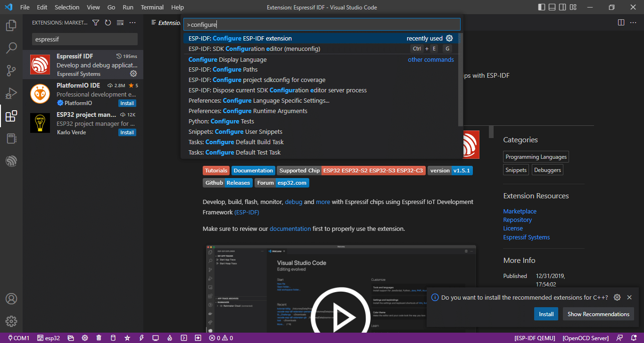The height and width of the screenshot is (343, 644).
Task: Select esp32 target device in status bar
Action: (x=49, y=338)
